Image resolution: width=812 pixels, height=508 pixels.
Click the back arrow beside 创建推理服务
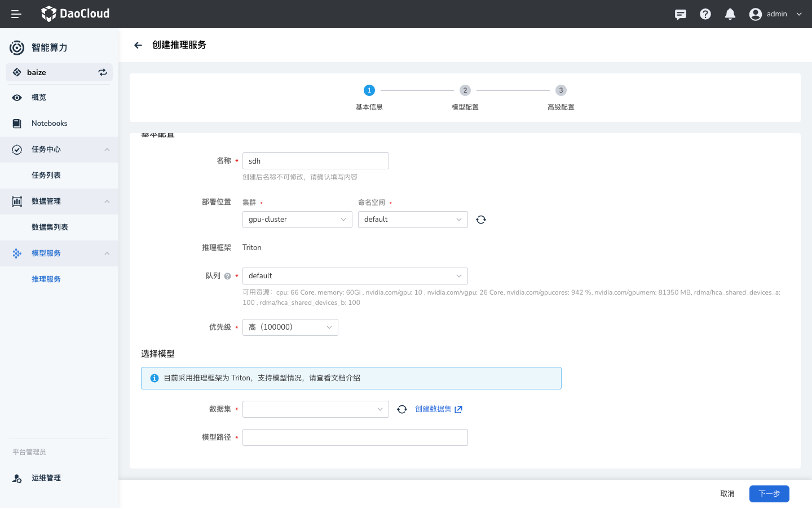click(138, 45)
